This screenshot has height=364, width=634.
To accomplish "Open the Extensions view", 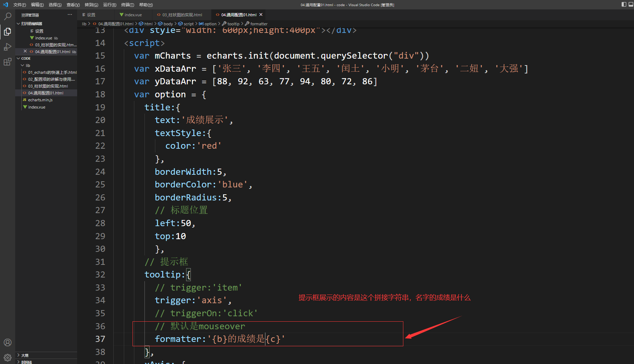I will click(x=7, y=62).
